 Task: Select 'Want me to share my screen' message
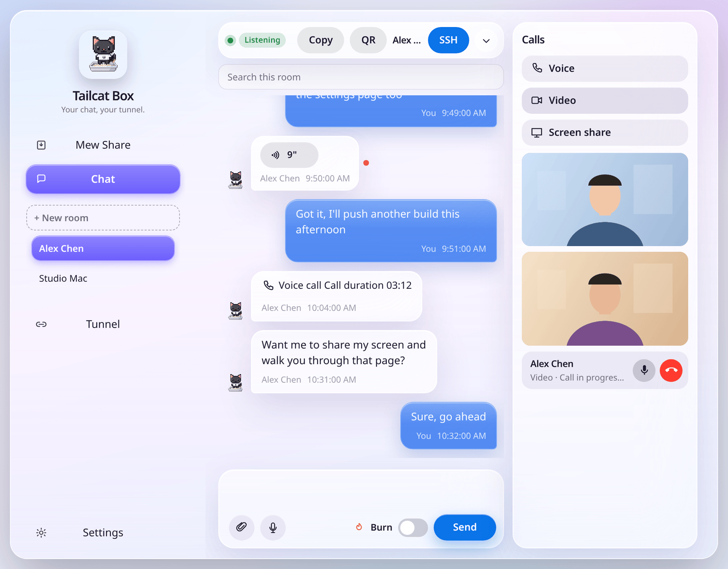click(344, 362)
